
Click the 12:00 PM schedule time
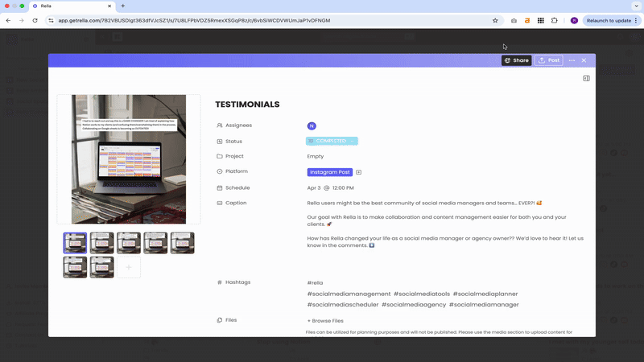pyautogui.click(x=343, y=188)
